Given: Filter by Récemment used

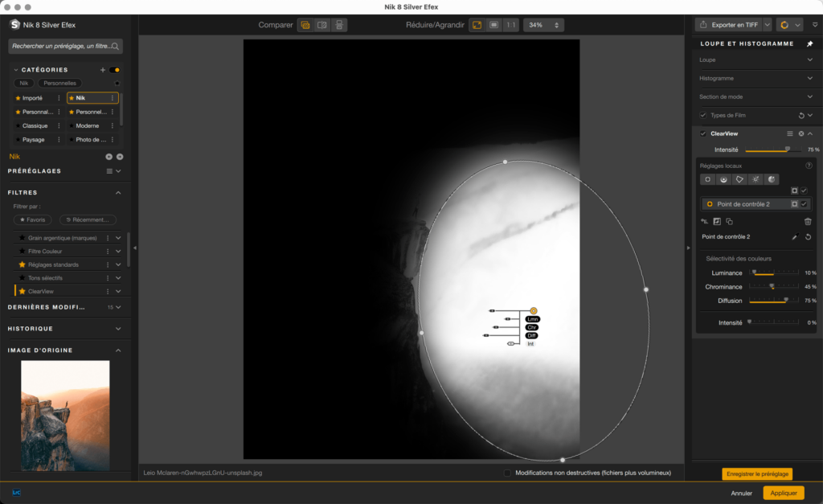Looking at the screenshot, I should pyautogui.click(x=88, y=220).
